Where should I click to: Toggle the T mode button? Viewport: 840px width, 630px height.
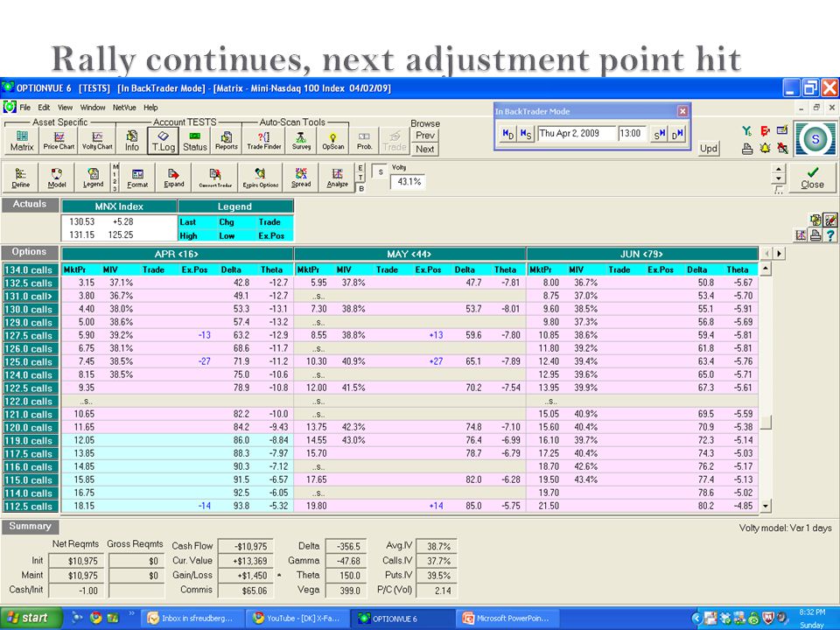[x=360, y=178]
